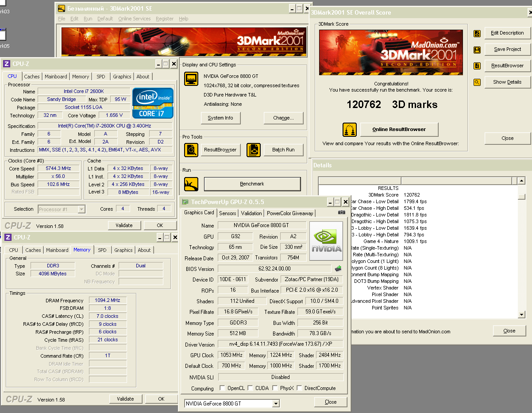This screenshot has height=413, width=532.
Task: Click the Edit Description document icon
Action: click(477, 33)
